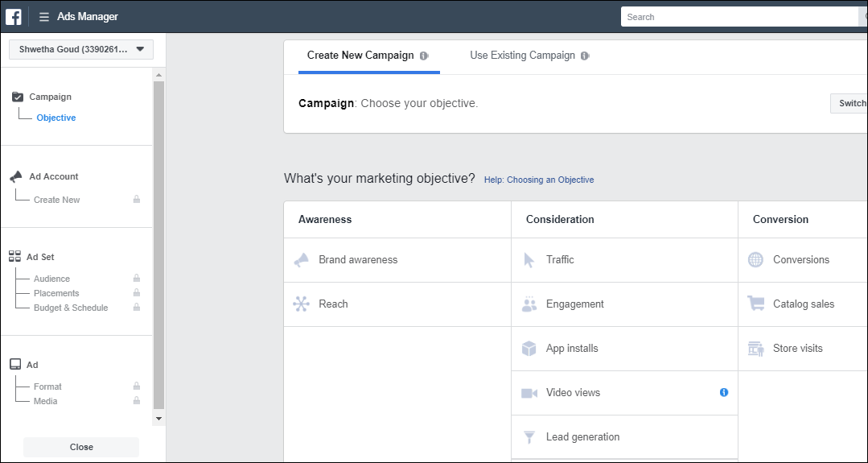
Task: Click the Switch button beside Campaign
Action: [851, 103]
